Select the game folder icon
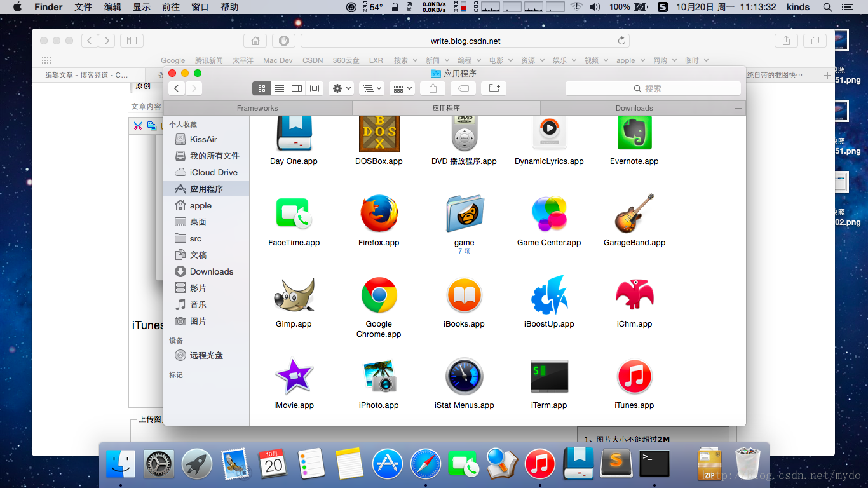Screen dimensions: 868x488 point(465,213)
